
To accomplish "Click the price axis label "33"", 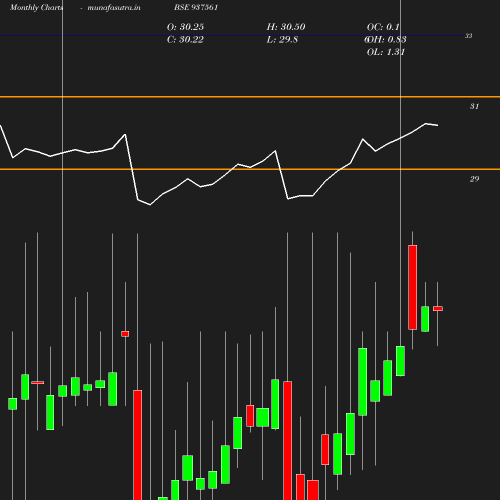I will [x=469, y=36].
